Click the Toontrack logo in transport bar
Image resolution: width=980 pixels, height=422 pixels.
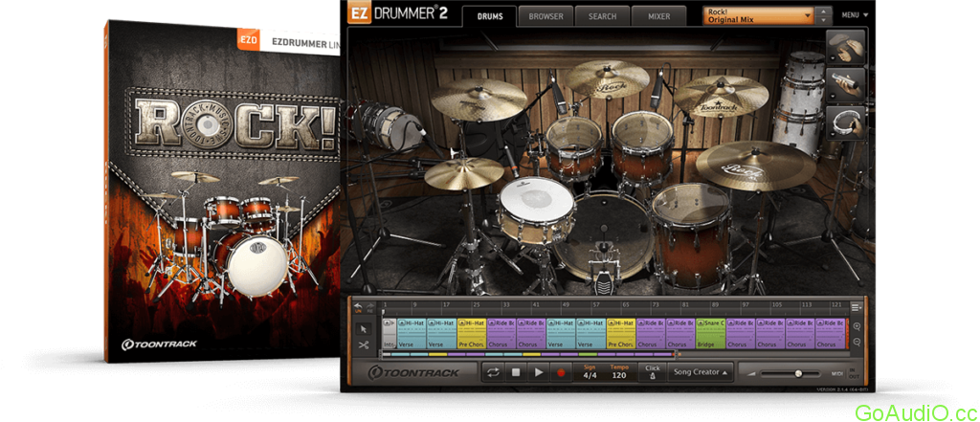pyautogui.click(x=413, y=372)
